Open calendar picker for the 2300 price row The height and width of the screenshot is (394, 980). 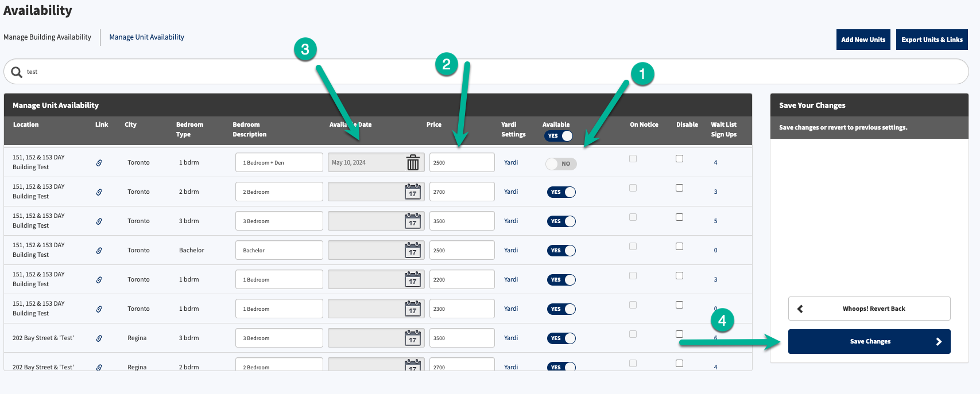pos(413,309)
